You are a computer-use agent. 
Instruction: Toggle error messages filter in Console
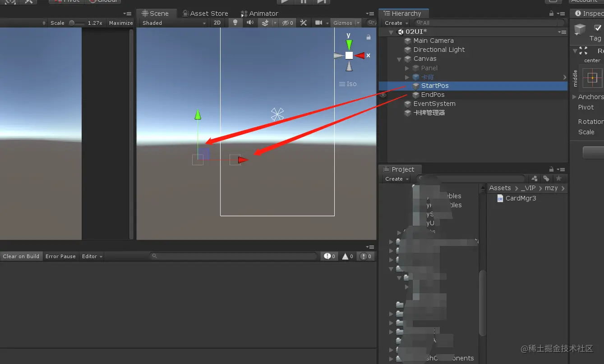click(x=365, y=256)
